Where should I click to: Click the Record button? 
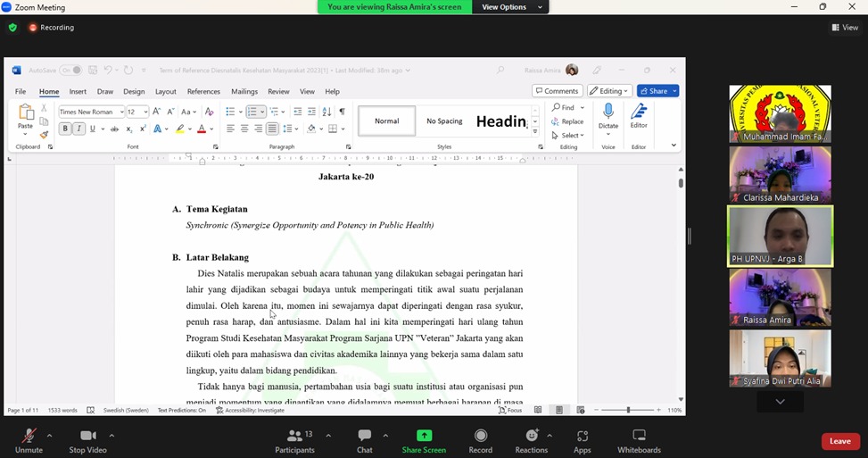(481, 437)
